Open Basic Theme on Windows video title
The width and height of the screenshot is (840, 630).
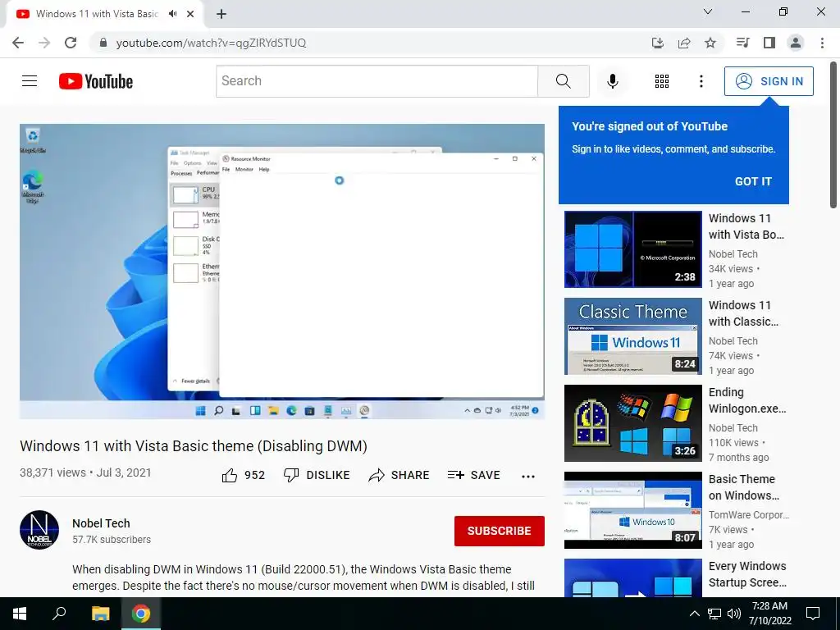point(743,487)
